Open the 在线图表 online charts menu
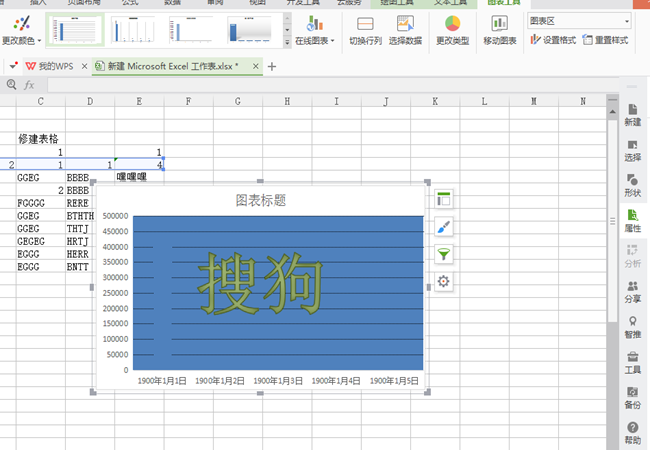The image size is (650, 450). point(315,30)
